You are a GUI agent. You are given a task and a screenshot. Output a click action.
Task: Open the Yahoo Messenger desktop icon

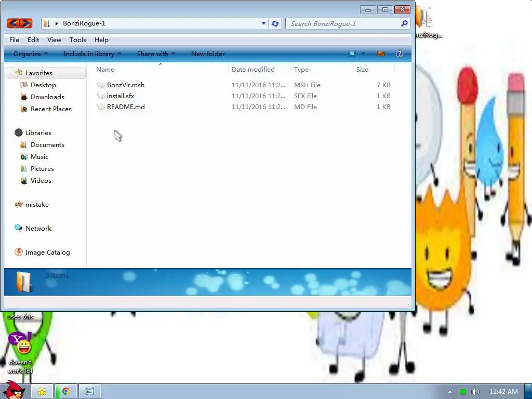20,343
